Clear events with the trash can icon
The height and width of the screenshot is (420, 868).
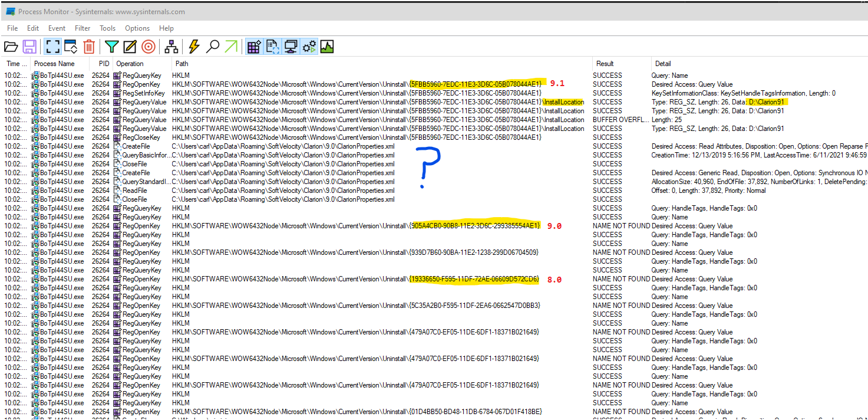pos(89,47)
